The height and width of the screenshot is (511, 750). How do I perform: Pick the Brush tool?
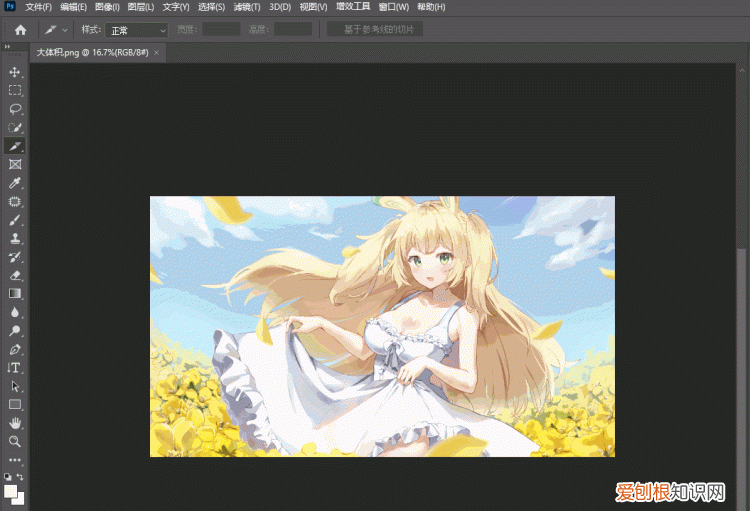click(x=15, y=220)
